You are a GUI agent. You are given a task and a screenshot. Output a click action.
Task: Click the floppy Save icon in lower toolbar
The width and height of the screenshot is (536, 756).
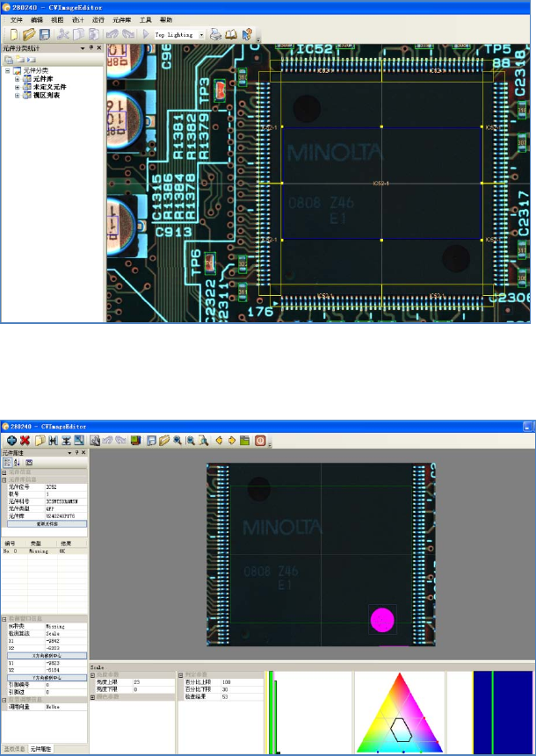coord(151,440)
